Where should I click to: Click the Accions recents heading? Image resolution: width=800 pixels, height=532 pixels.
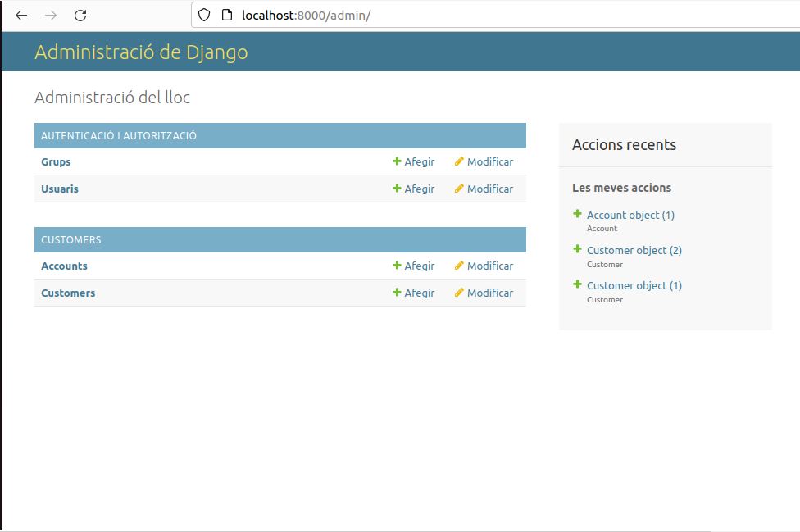coord(624,145)
